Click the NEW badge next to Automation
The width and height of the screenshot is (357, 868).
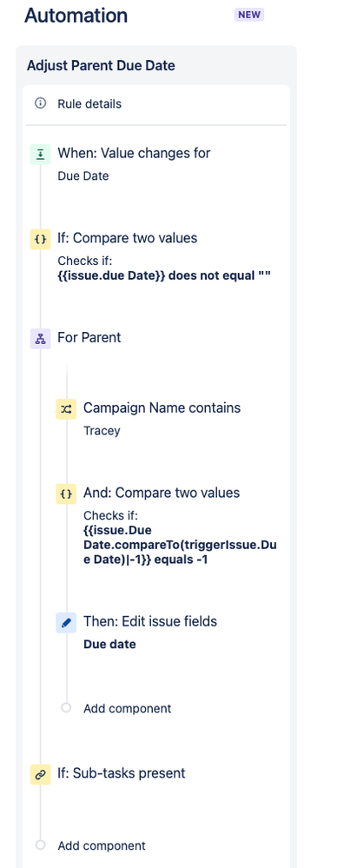(249, 15)
